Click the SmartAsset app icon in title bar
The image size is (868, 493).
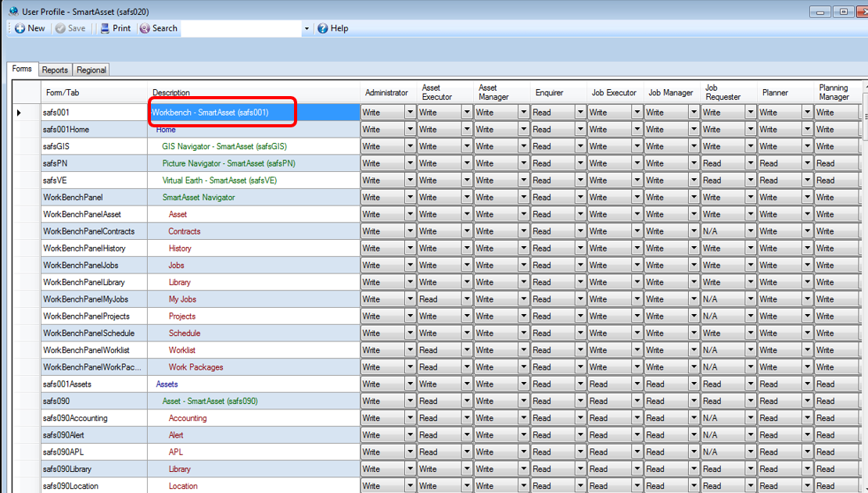point(14,11)
